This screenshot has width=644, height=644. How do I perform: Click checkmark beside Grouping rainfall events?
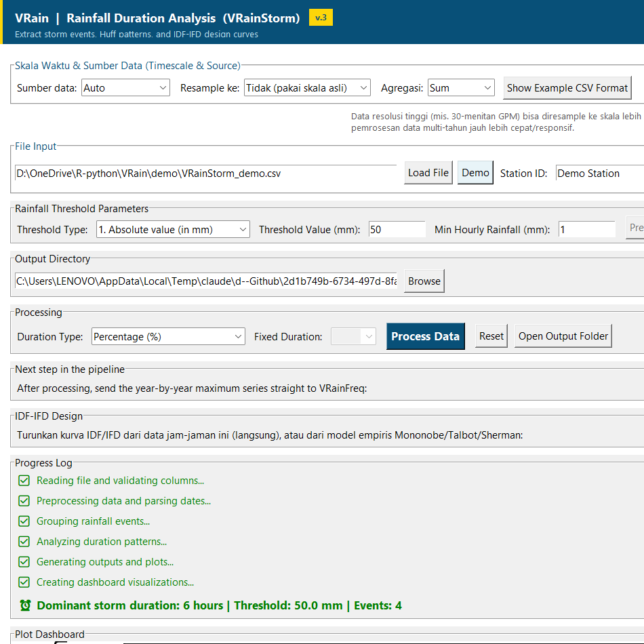pyautogui.click(x=24, y=521)
